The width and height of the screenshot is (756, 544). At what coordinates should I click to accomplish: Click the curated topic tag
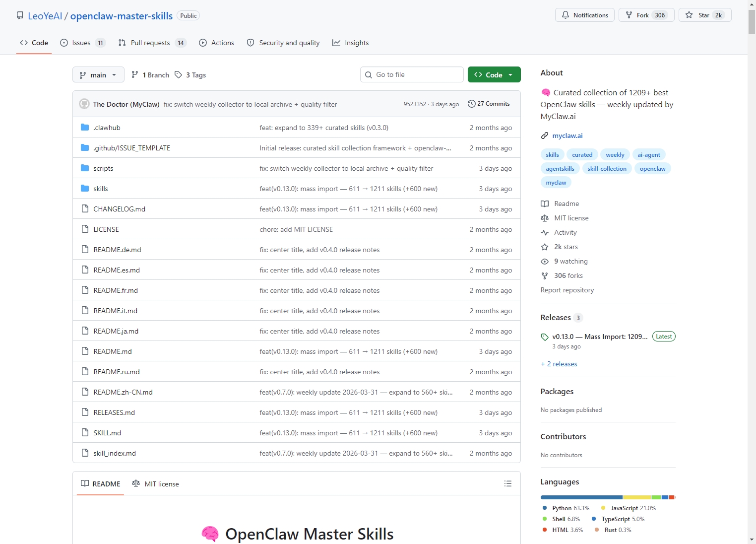(x=582, y=155)
